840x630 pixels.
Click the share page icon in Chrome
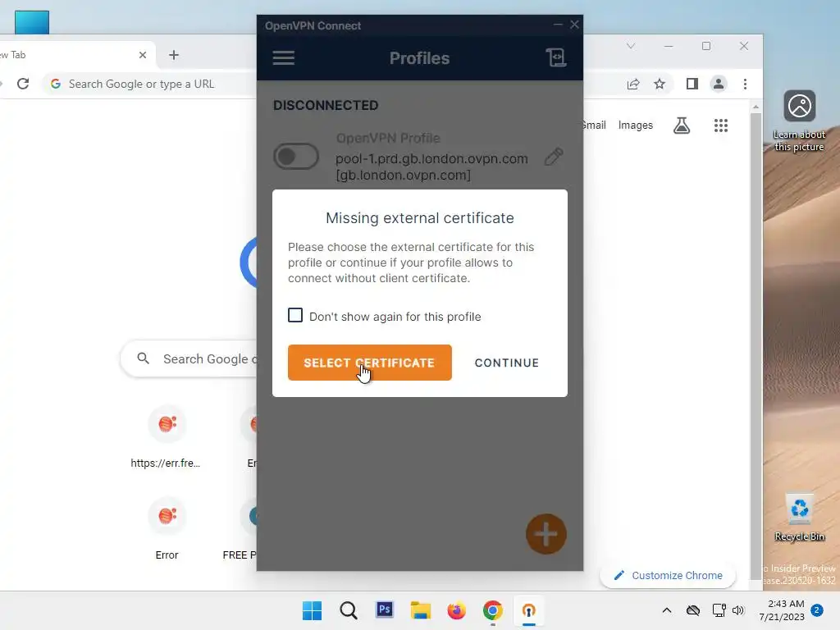coord(633,84)
